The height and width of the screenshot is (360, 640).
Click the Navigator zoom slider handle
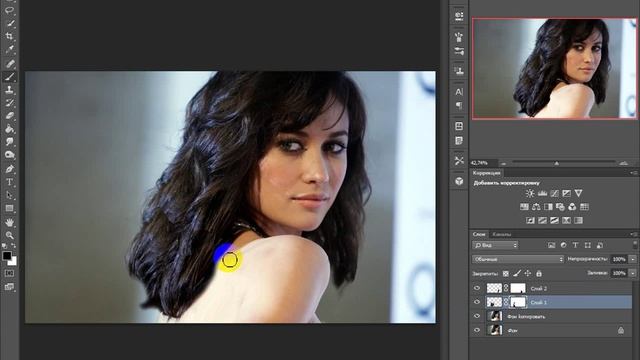tap(556, 163)
